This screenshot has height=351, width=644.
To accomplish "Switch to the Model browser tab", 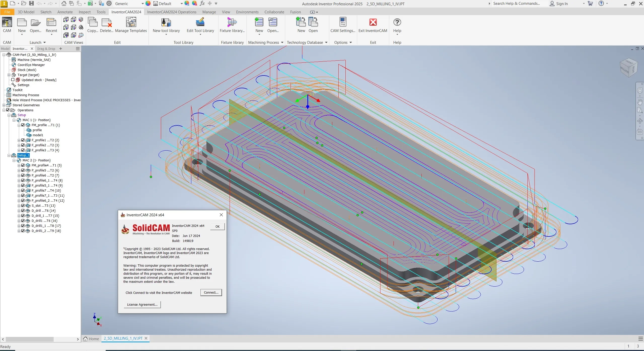I will 5,49.
